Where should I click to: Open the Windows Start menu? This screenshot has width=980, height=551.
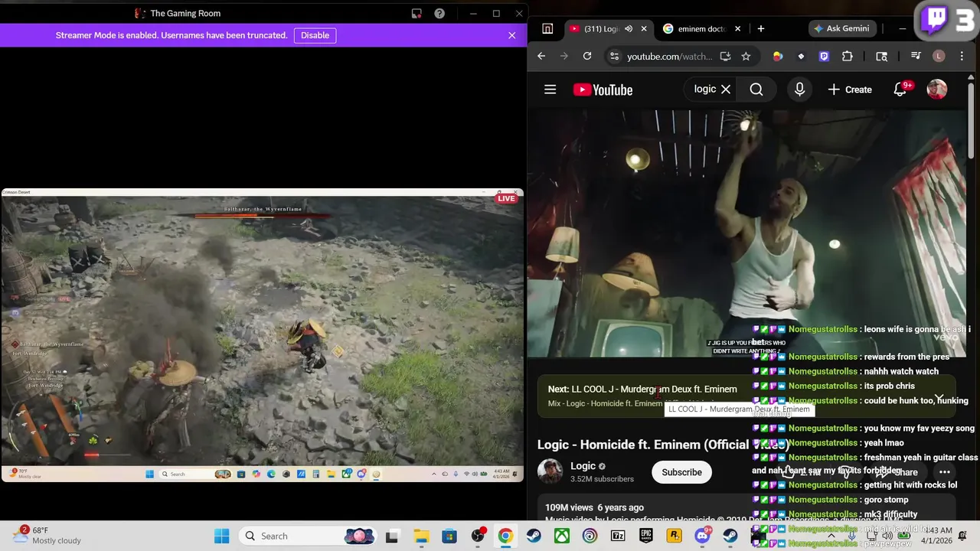point(222,536)
